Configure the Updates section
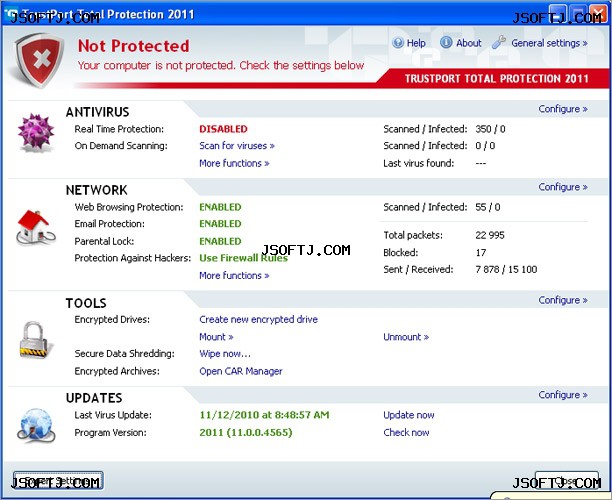This screenshot has width=612, height=500. click(x=563, y=395)
